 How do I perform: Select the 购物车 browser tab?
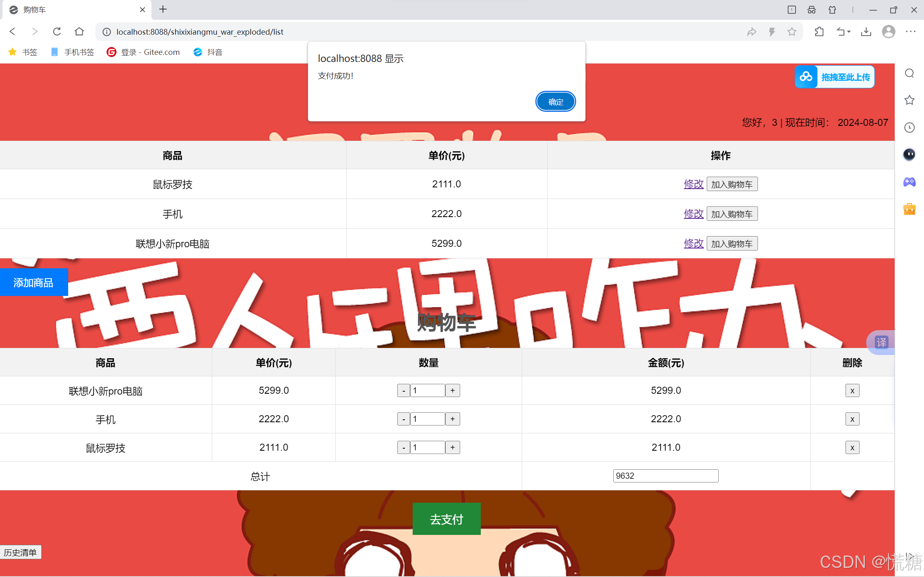point(77,9)
